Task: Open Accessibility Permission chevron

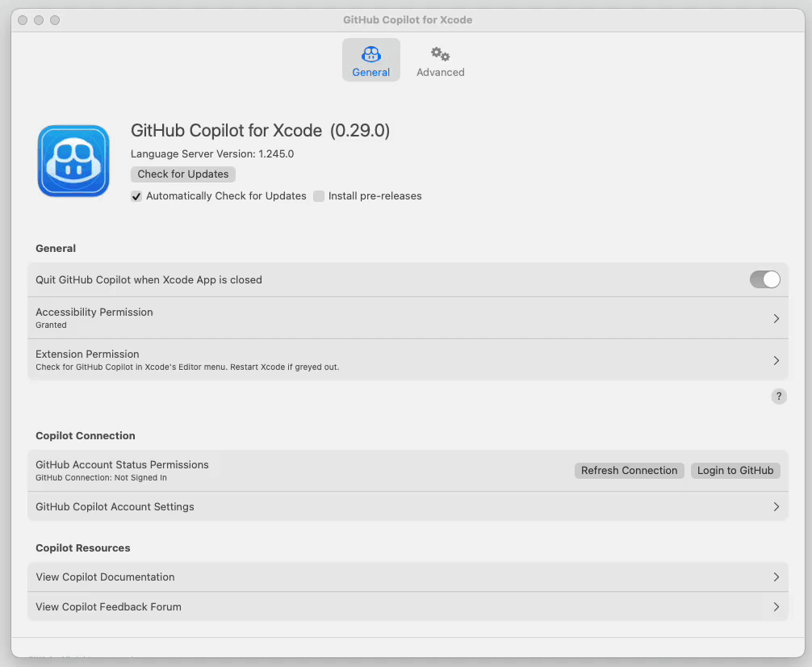Action: coord(776,318)
